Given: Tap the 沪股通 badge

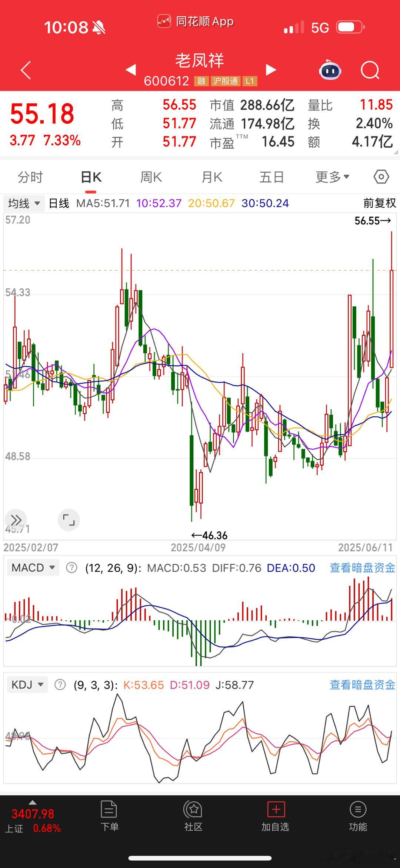Looking at the screenshot, I should (x=226, y=81).
